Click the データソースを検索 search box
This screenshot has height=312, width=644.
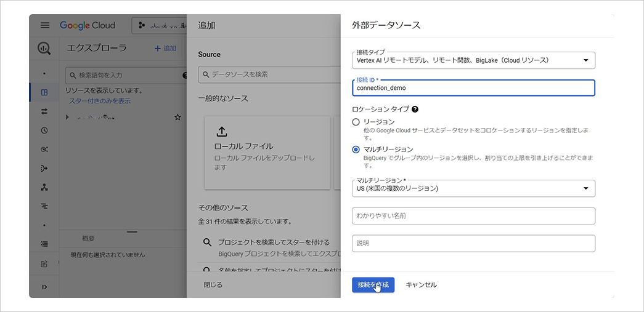(x=269, y=75)
